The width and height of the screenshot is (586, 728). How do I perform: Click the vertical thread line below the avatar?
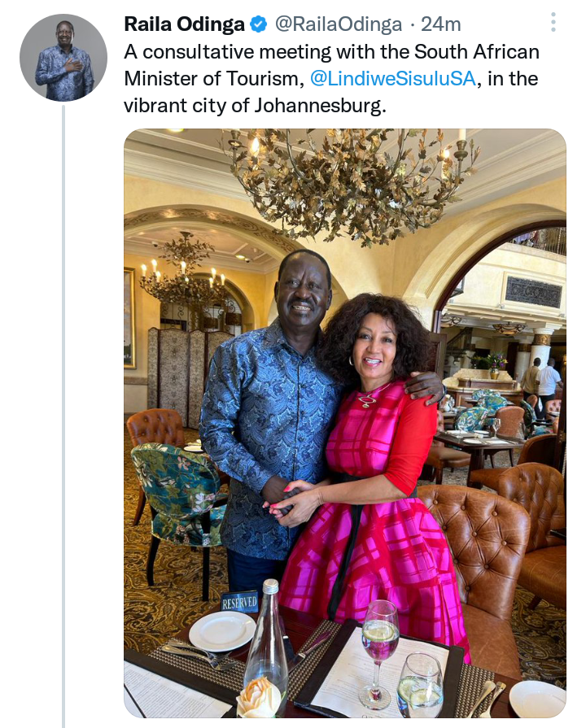(x=63, y=416)
